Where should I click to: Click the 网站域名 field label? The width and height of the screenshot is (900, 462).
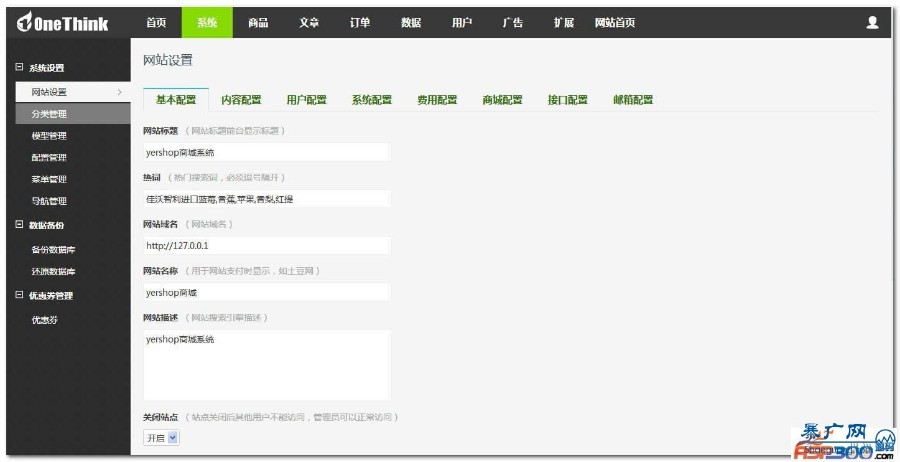pos(161,224)
